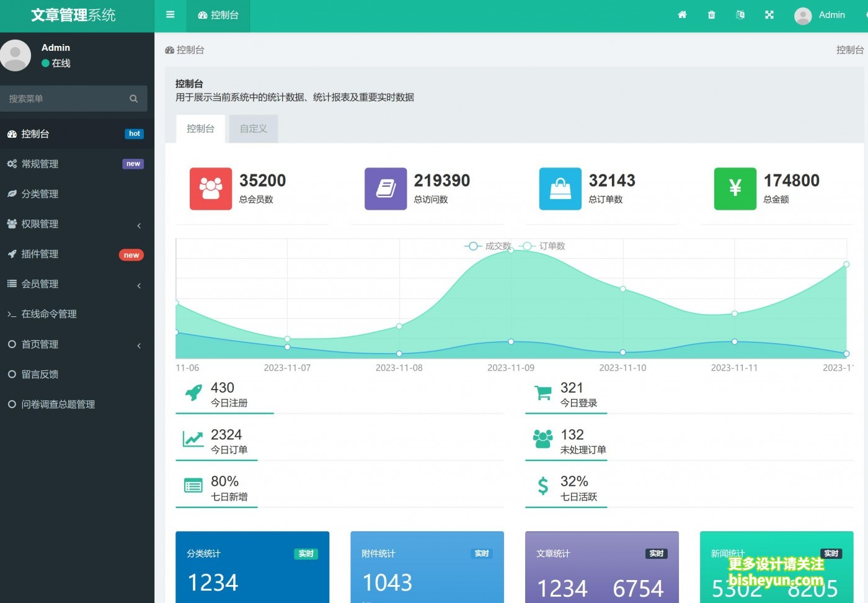Click the 文章管理系统 logo title

coord(73,16)
